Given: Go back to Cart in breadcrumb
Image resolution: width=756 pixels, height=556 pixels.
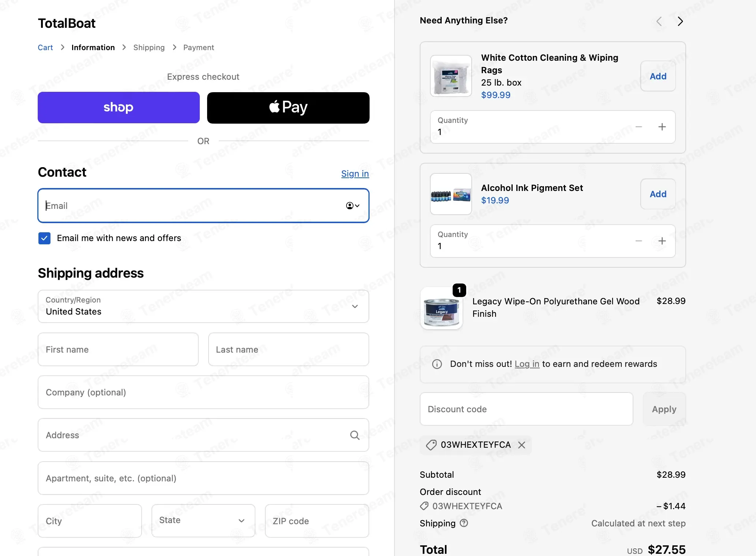Looking at the screenshot, I should point(45,48).
